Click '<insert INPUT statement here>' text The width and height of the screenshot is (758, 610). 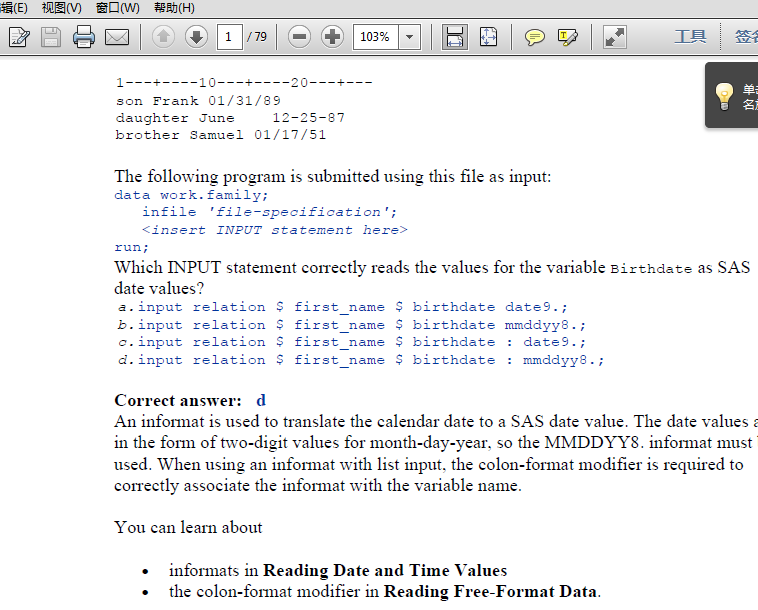(275, 230)
